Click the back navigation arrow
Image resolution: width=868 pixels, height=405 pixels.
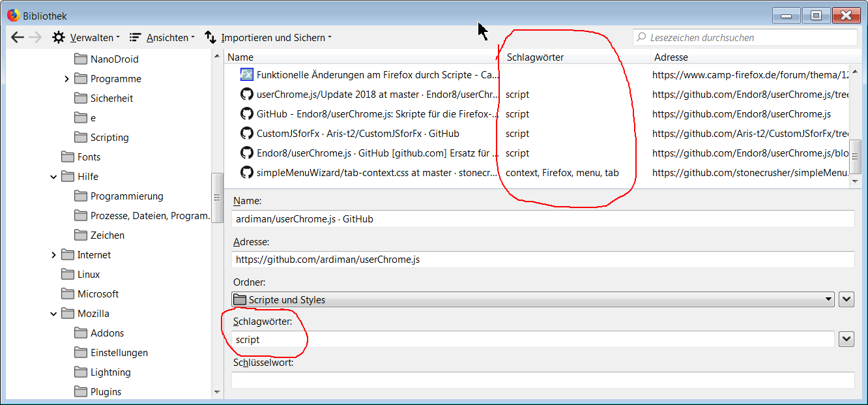pos(18,37)
